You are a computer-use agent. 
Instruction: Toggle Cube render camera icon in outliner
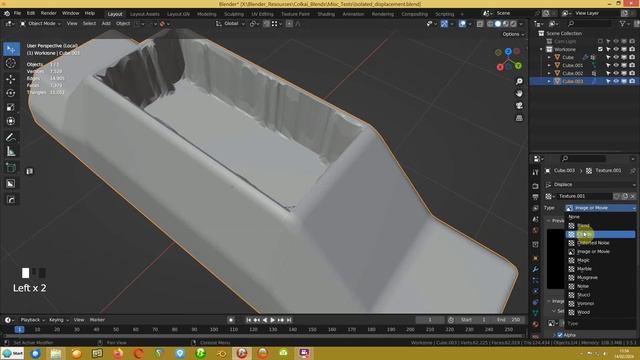632,58
